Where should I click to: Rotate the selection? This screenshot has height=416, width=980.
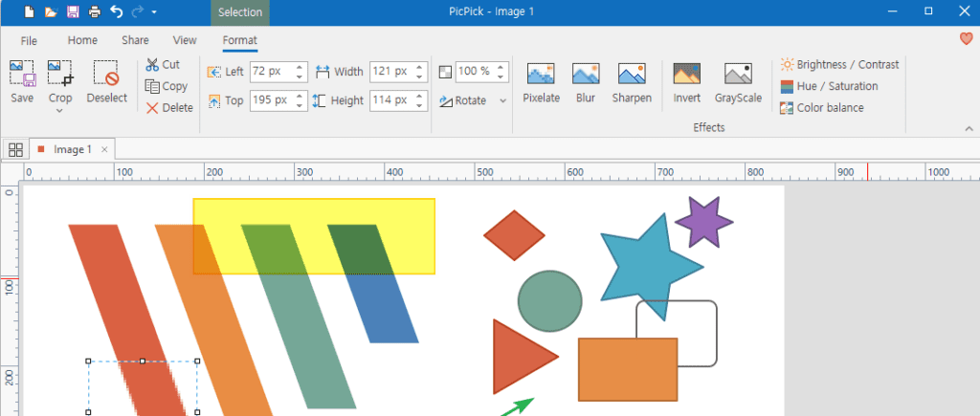click(x=462, y=100)
